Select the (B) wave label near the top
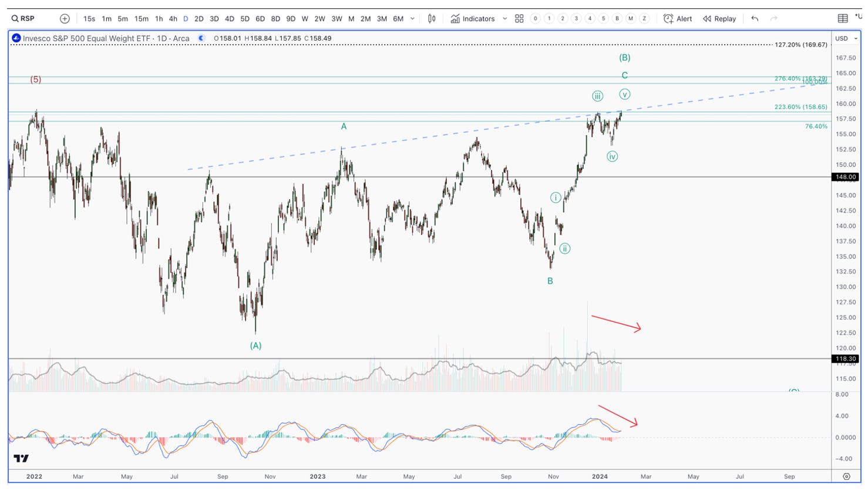 pyautogui.click(x=624, y=58)
